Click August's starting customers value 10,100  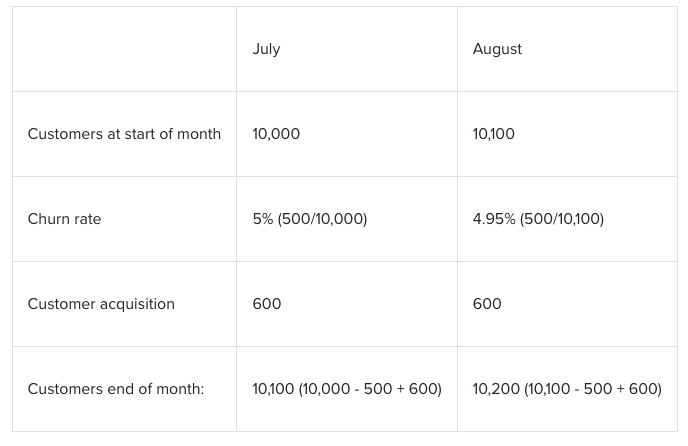tap(494, 134)
